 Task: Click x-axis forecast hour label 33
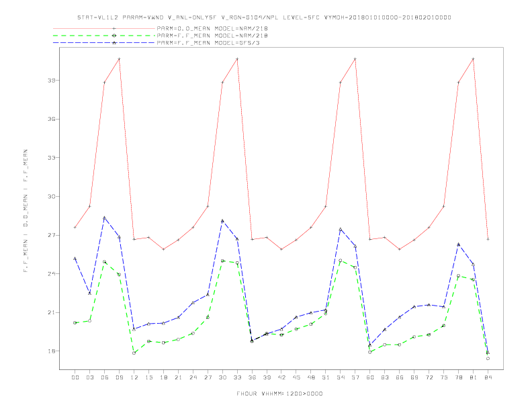(237, 377)
